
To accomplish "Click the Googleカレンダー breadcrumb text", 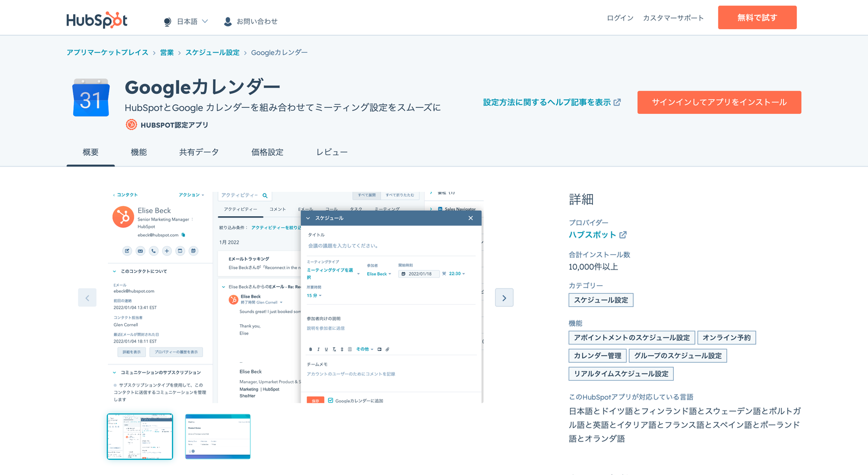I will [279, 53].
